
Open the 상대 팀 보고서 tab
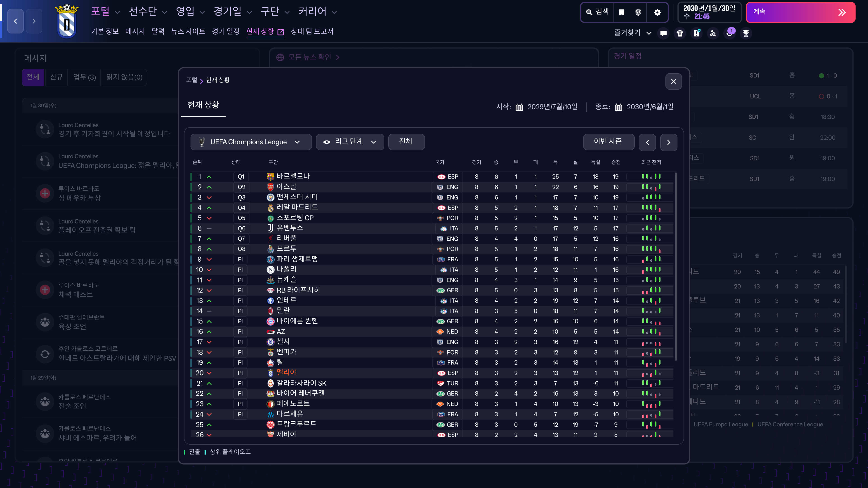pyautogui.click(x=312, y=31)
